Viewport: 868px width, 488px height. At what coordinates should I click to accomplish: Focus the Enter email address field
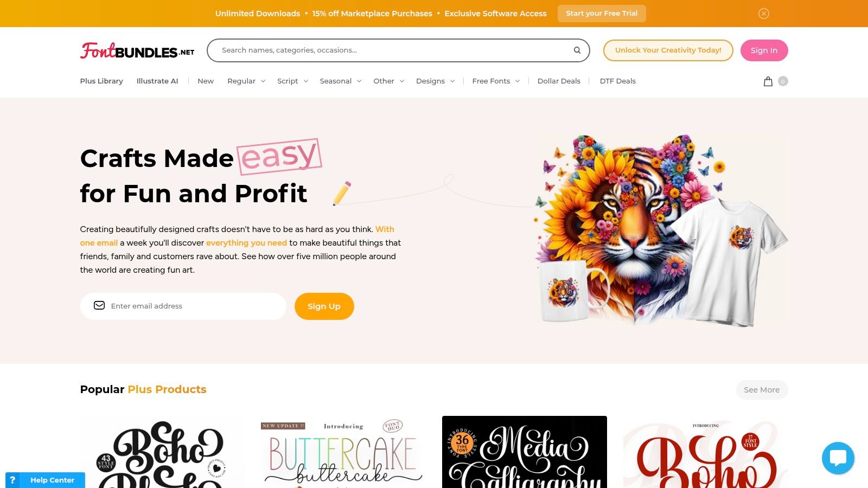coord(183,306)
